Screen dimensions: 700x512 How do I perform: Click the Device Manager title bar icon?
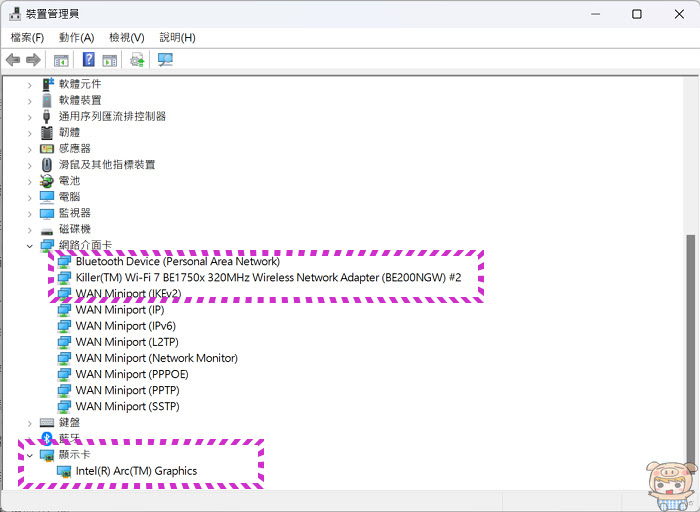15,14
